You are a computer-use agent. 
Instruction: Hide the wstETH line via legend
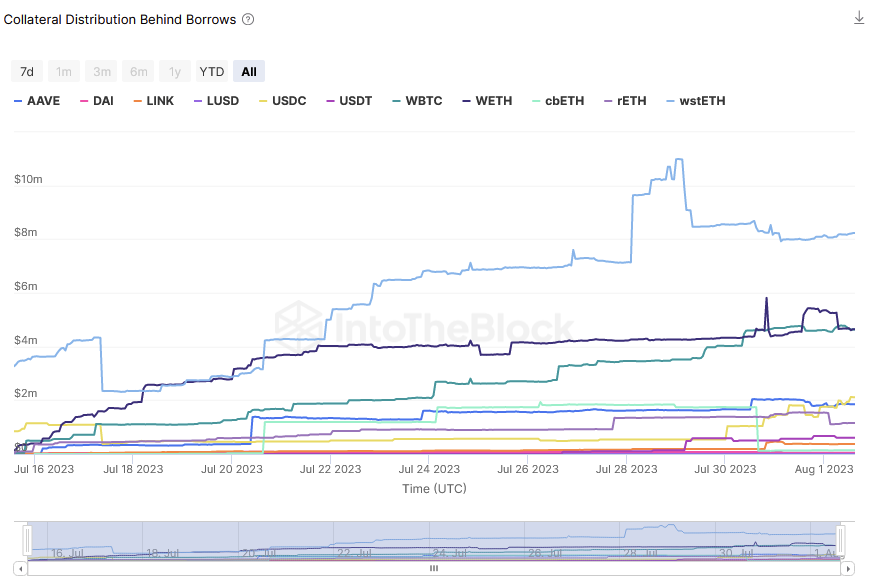702,101
